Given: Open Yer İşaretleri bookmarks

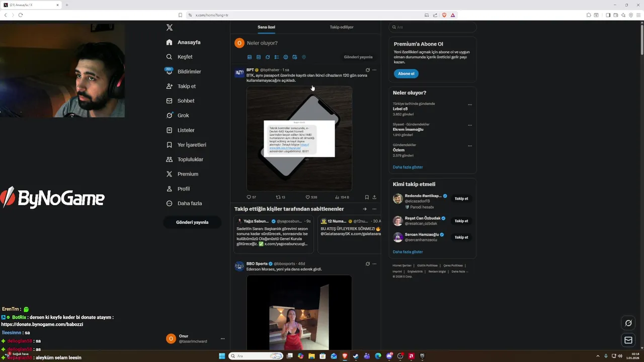Looking at the screenshot, I should click(186, 145).
